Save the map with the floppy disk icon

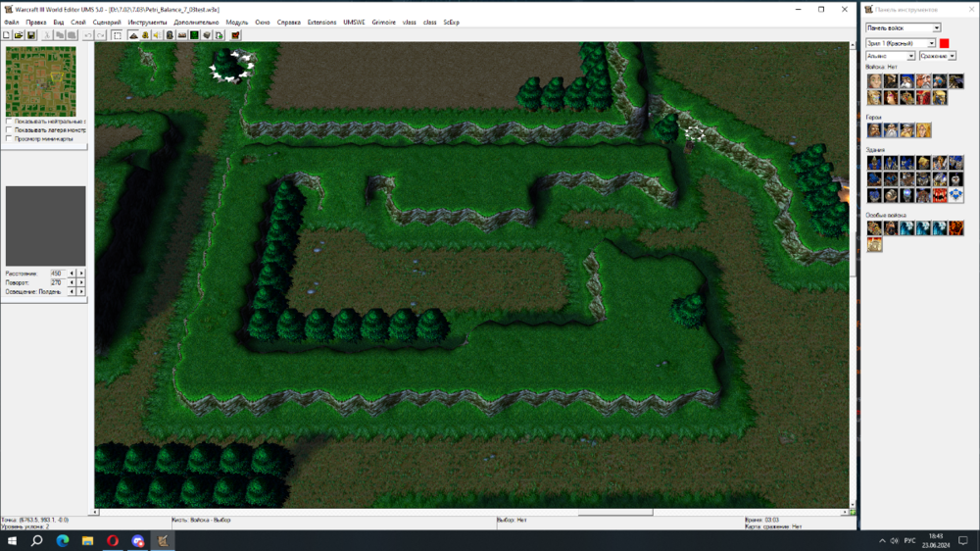pyautogui.click(x=31, y=35)
